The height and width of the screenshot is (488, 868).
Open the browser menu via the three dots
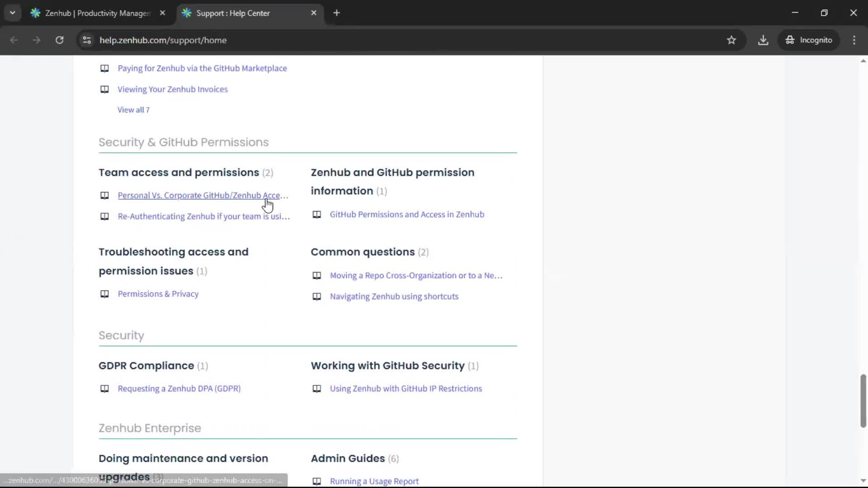coord(854,40)
